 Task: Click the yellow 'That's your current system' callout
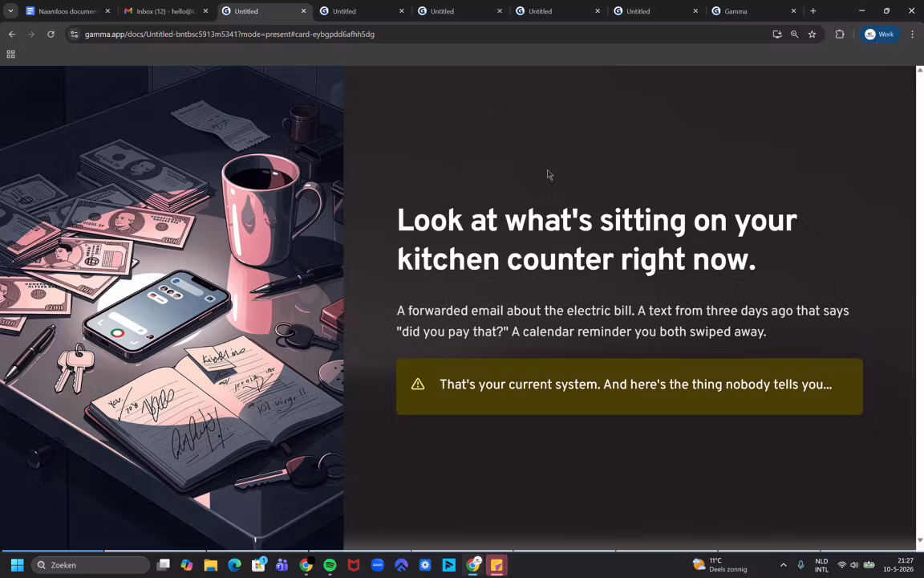click(630, 386)
